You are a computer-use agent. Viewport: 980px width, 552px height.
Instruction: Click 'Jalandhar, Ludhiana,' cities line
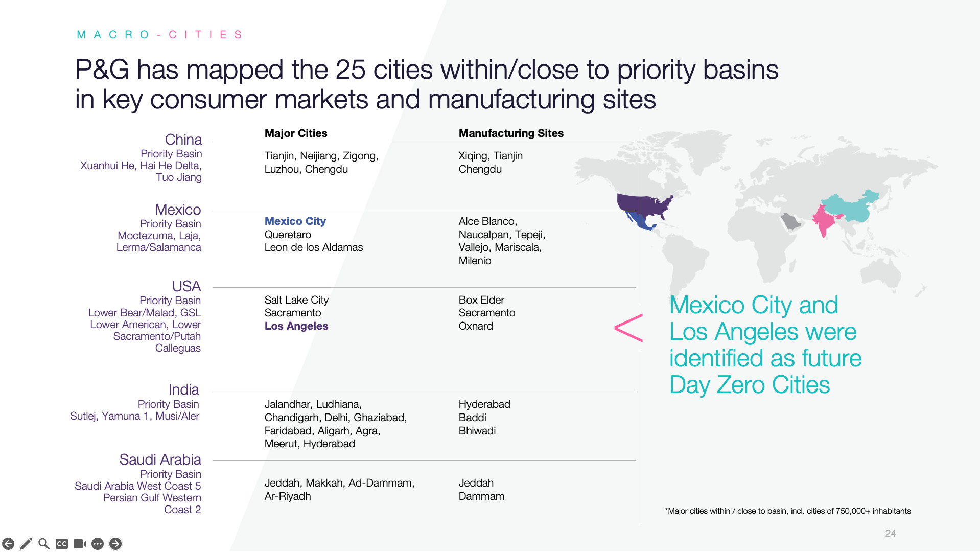(x=313, y=404)
